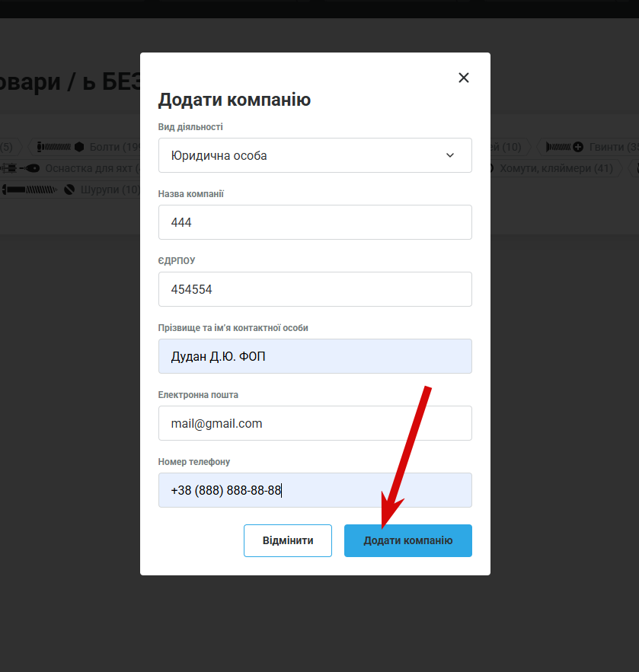Submit with the blue Додати компанію button
This screenshot has height=672, width=639.
407,540
